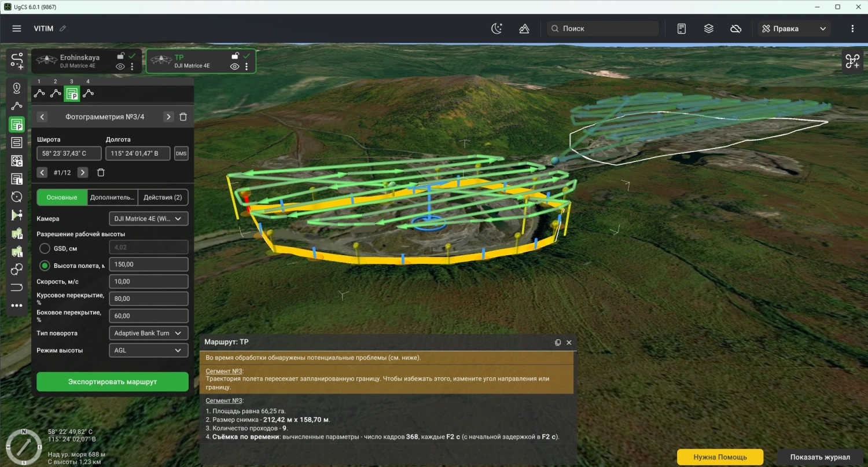
Task: Open the Правка mode dropdown
Action: 794,28
